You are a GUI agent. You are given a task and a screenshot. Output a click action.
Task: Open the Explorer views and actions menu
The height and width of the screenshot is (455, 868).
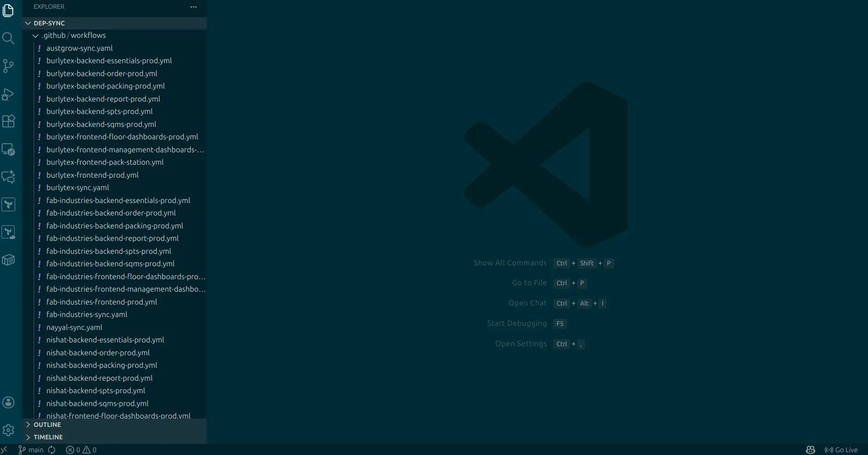click(x=193, y=7)
